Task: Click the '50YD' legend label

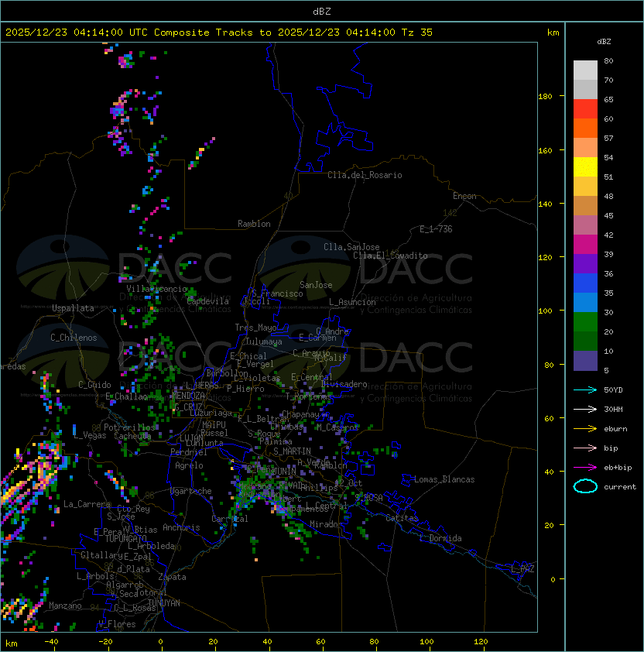Action: pyautogui.click(x=613, y=390)
